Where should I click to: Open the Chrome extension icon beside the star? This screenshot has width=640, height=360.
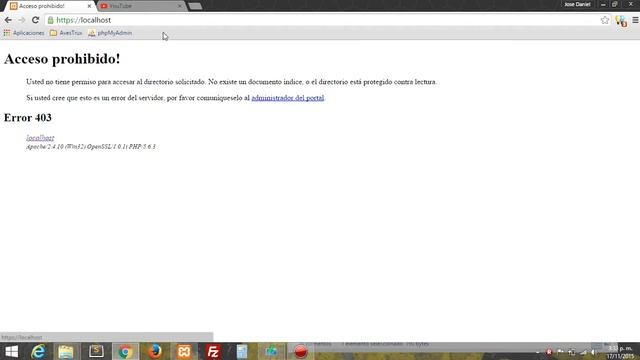point(621,20)
